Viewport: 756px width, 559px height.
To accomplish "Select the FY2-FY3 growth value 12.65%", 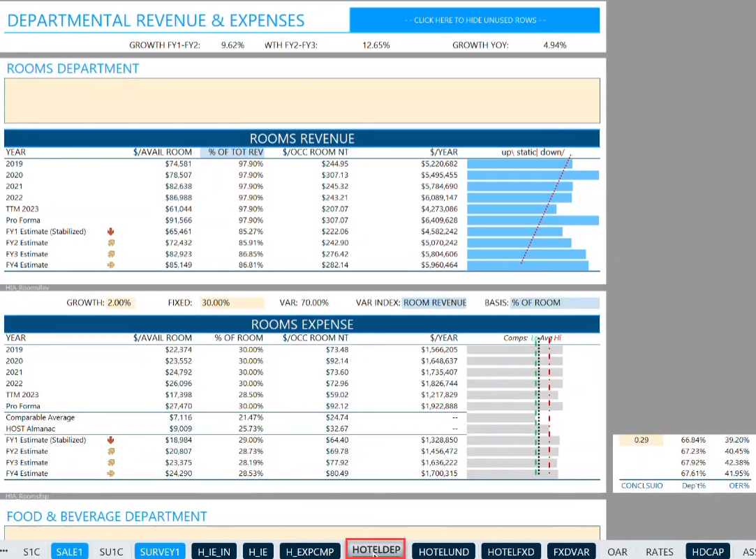I will tap(376, 45).
